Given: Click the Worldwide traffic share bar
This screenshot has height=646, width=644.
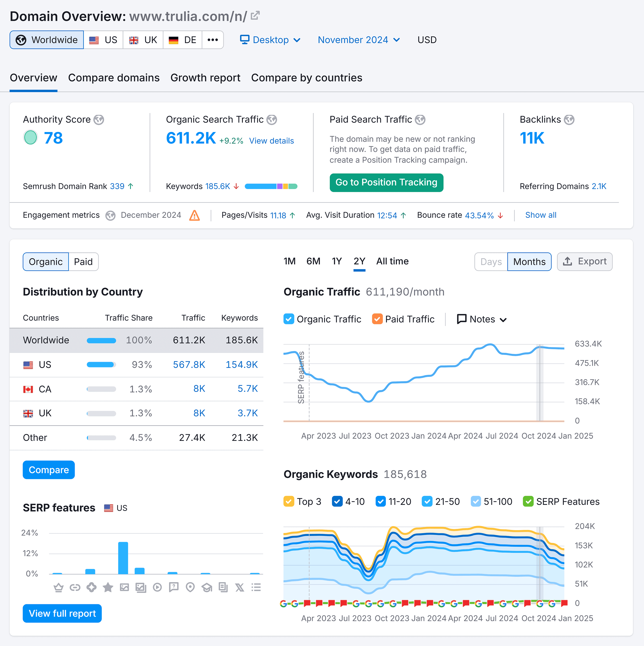Looking at the screenshot, I should pos(101,340).
